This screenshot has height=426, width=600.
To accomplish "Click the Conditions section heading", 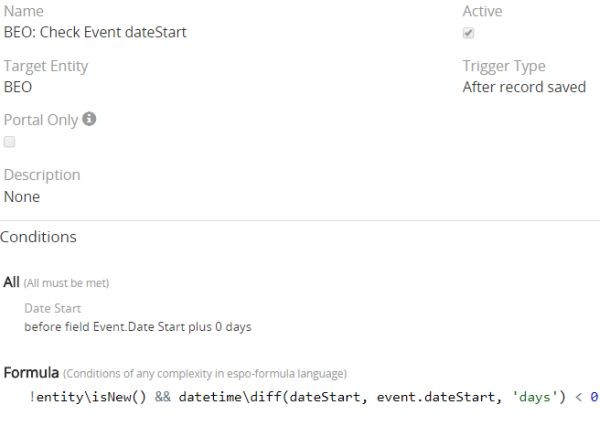I will pos(38,237).
